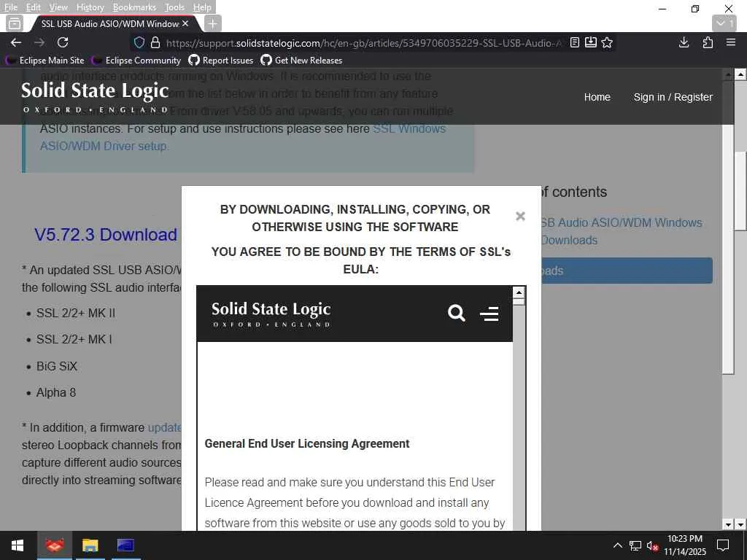The height and width of the screenshot is (560, 747).
Task: Open the Firefox View icon left of the tab
Action: [15, 23]
